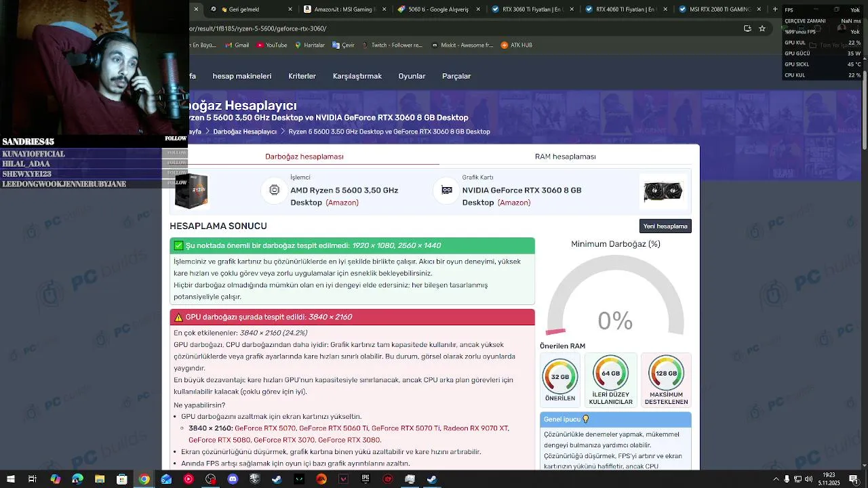The image size is (868, 488).
Task: Show hidden system tray icons
Action: (776, 479)
